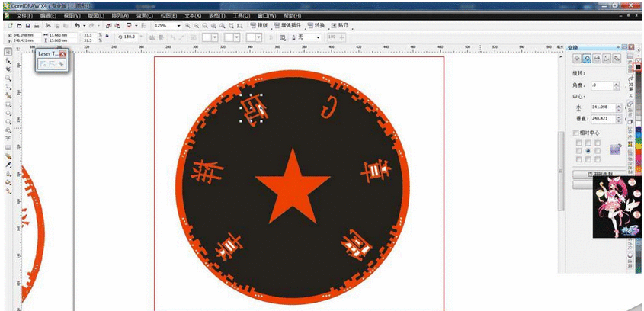Select the Interactive blend tool
The image size is (644, 311).
[x=8, y=156]
